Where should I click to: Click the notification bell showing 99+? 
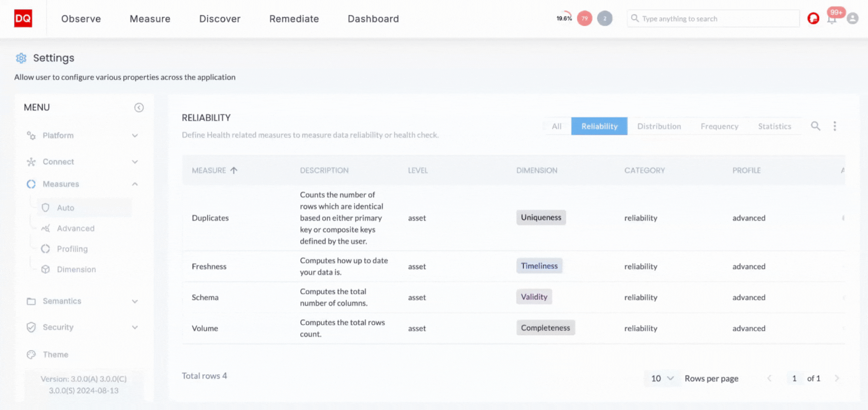(832, 19)
